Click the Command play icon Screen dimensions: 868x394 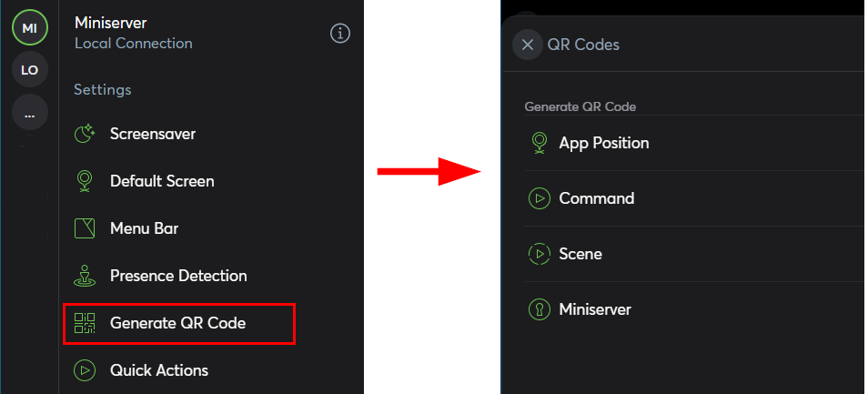(540, 198)
